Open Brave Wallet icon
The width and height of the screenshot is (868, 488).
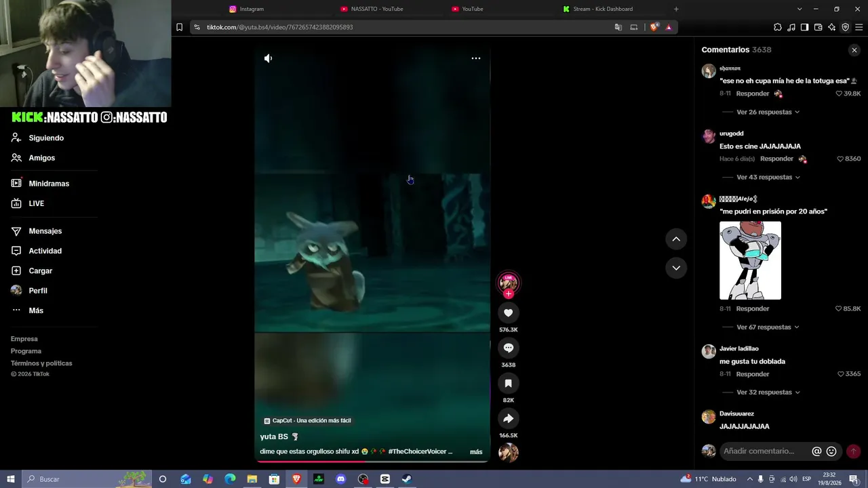pos(818,27)
